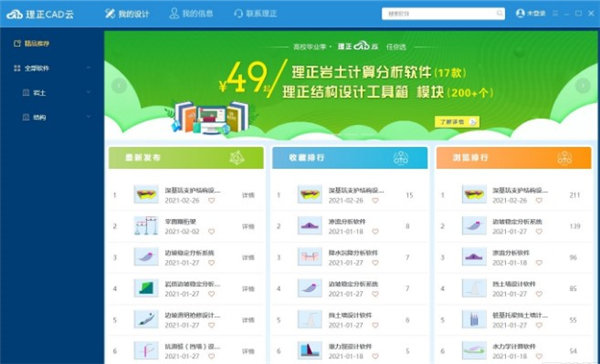The width and height of the screenshot is (600, 364).
Task: Open 详情 link for 最新发布 row 1
Action: point(248,195)
